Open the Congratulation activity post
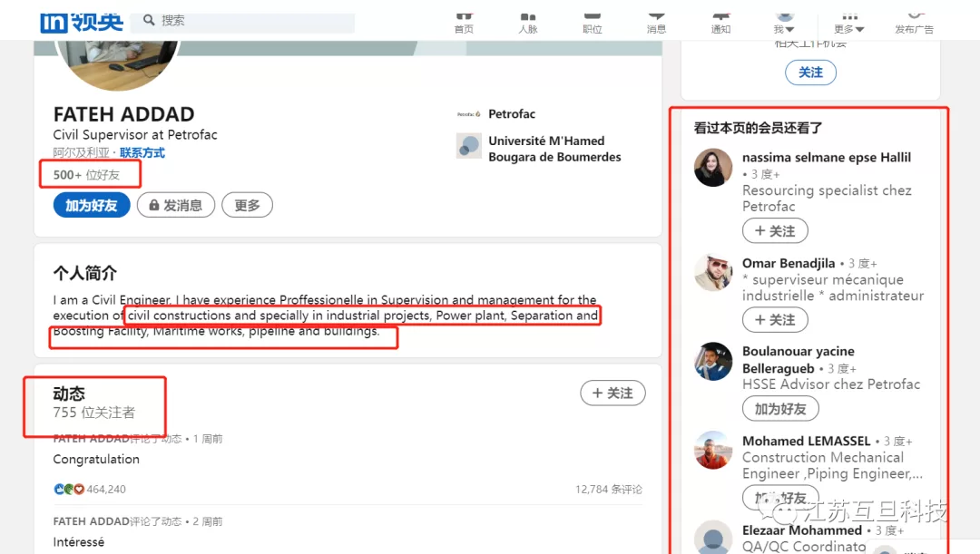Screen dimensions: 980x554 (96, 459)
